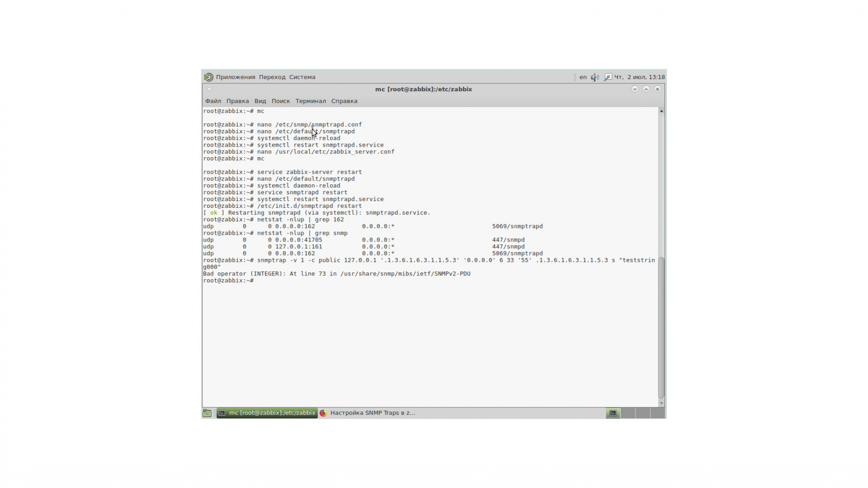Click the terminal vertical scrollbar thumb

point(661,328)
